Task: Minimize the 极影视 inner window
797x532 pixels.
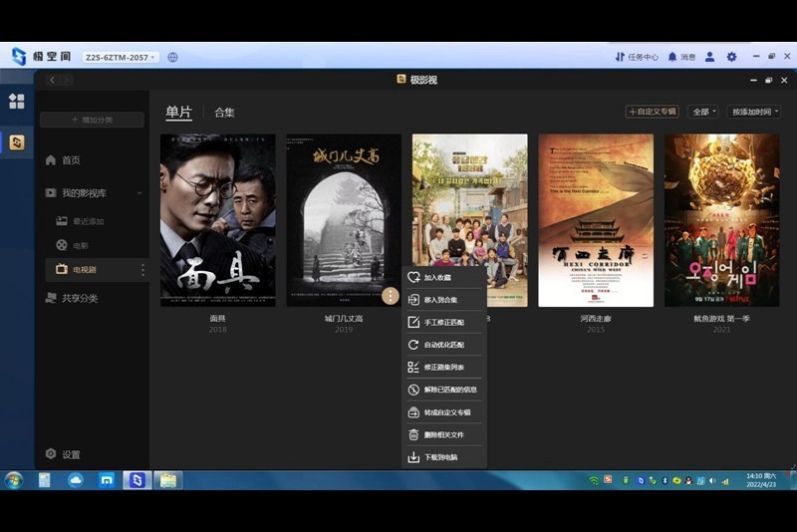Action: (753, 81)
